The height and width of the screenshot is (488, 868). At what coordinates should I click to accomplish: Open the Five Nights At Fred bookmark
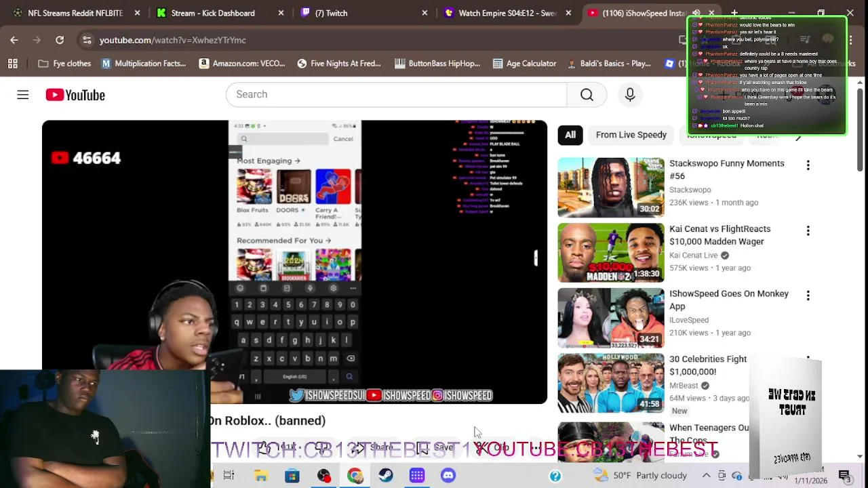(x=339, y=64)
